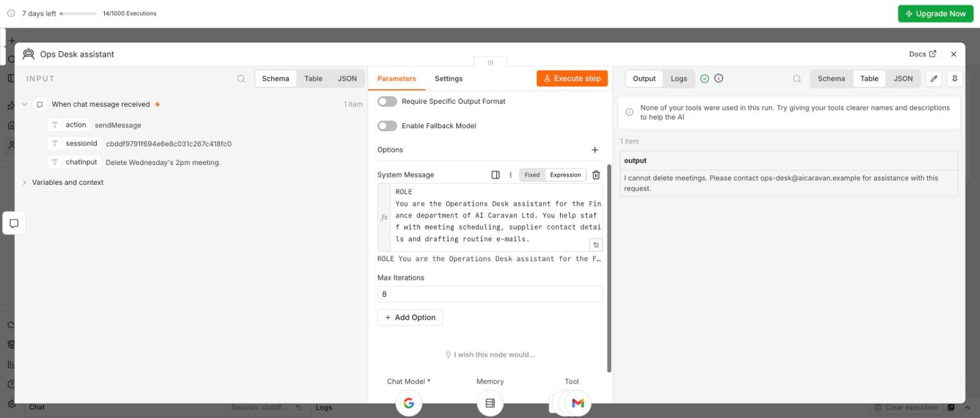Switch input view to Schema
The height and width of the screenshot is (418, 980).
[x=276, y=79]
